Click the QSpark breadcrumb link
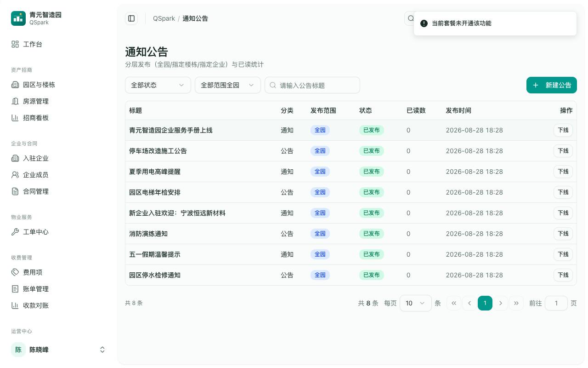The width and height of the screenshot is (588, 368). point(164,18)
